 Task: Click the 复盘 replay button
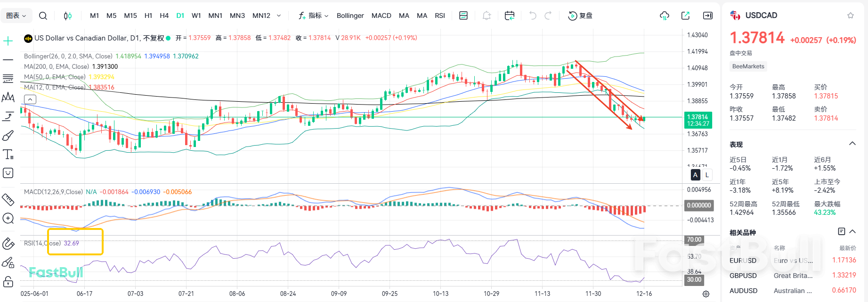[580, 16]
